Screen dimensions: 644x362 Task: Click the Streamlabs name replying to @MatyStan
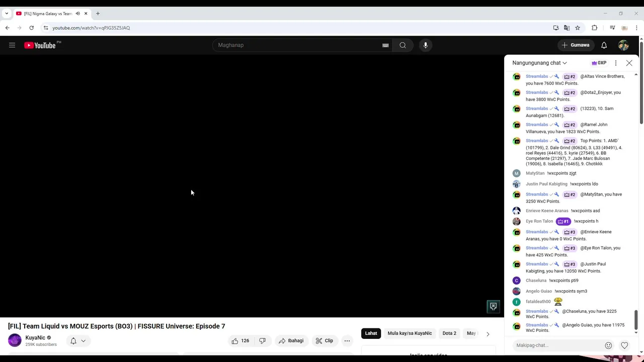point(537,194)
